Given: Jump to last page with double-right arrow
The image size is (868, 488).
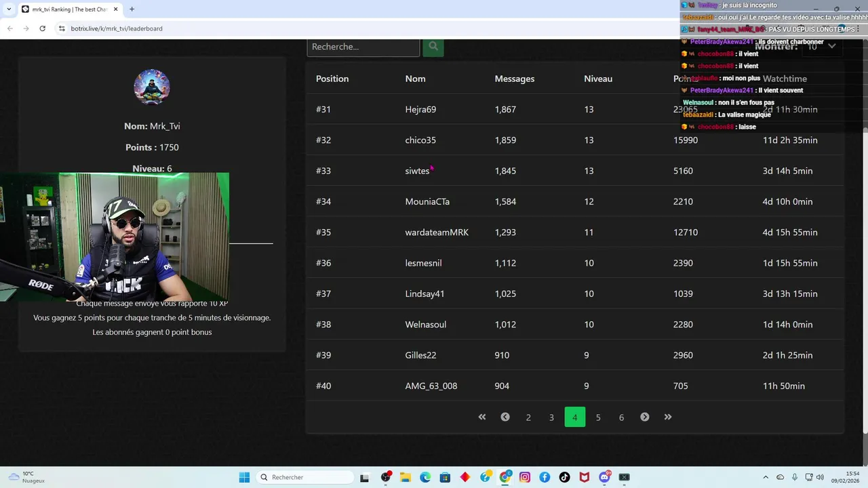Looking at the screenshot, I should 668,417.
